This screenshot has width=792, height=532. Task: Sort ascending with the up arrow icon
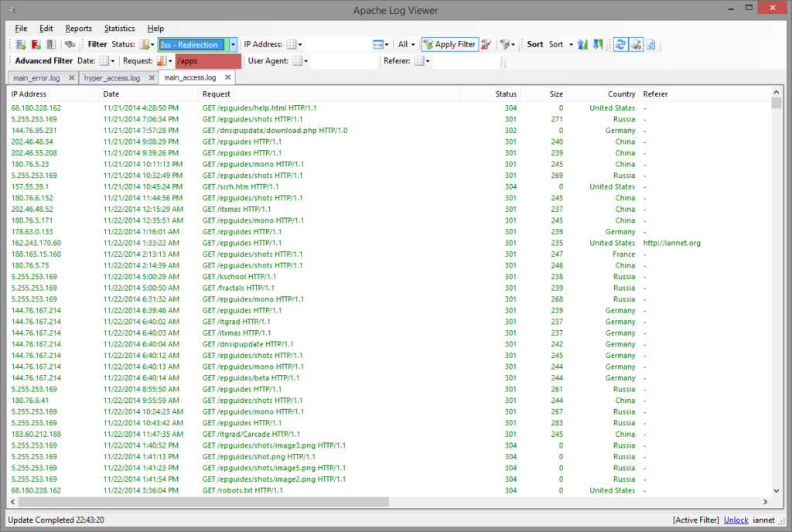point(582,44)
